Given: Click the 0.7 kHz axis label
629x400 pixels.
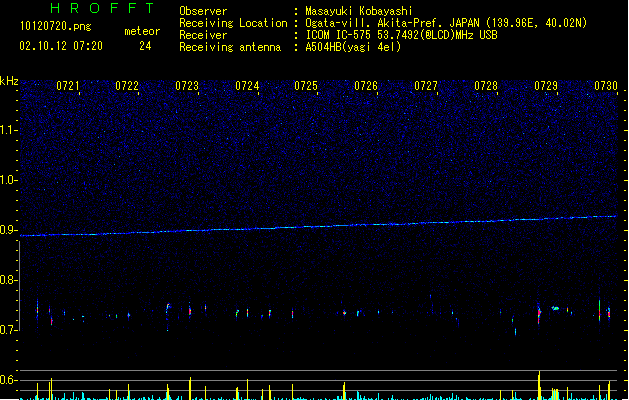Looking at the screenshot, I should 8,330.
